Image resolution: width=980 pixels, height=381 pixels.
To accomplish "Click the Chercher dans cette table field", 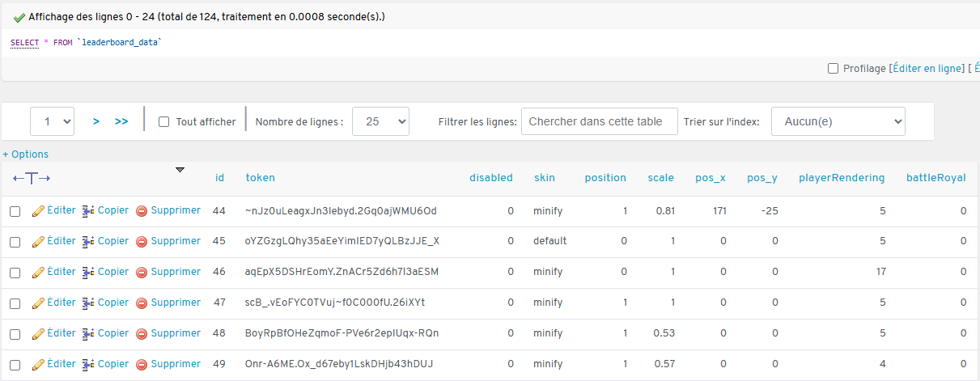I will tap(599, 121).
